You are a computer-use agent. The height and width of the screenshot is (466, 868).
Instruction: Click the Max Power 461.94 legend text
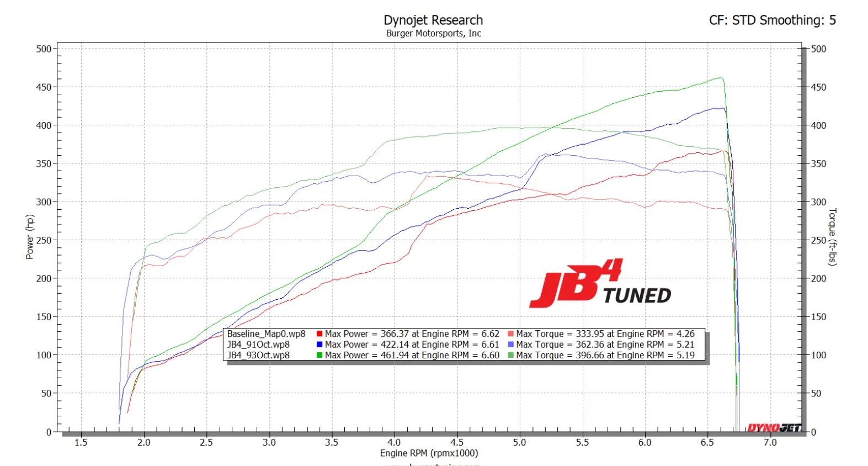tap(412, 355)
